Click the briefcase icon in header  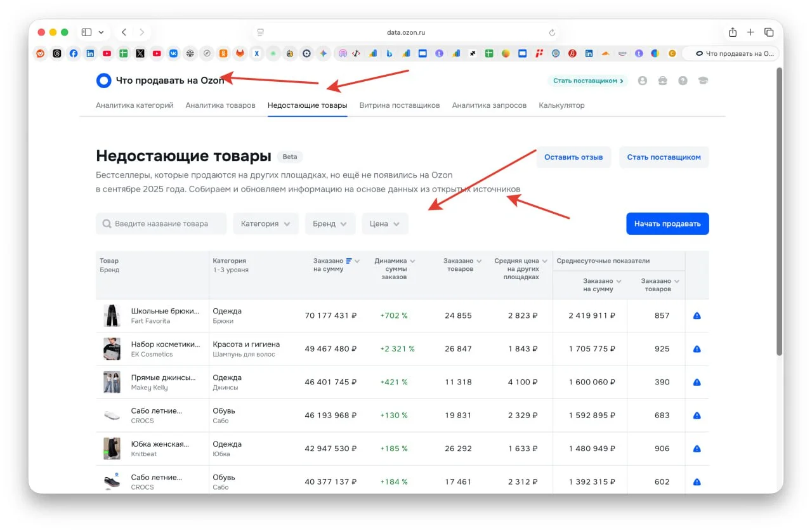coord(662,81)
